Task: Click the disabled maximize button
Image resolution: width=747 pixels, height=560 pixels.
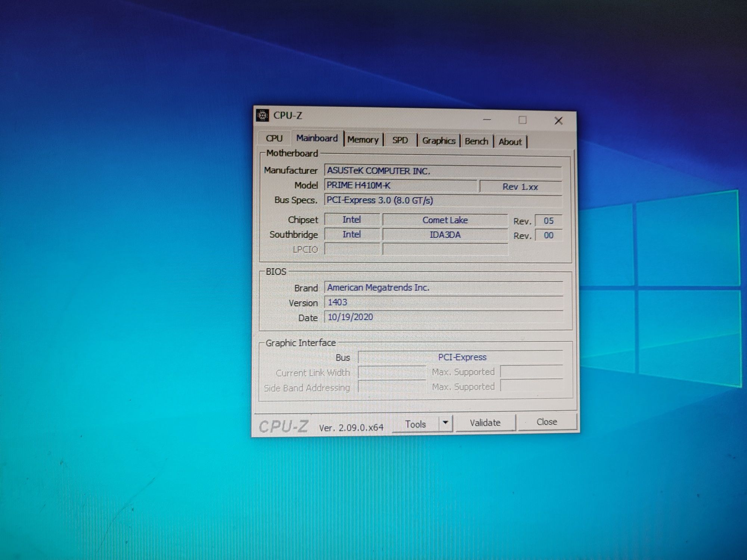Action: pyautogui.click(x=523, y=120)
